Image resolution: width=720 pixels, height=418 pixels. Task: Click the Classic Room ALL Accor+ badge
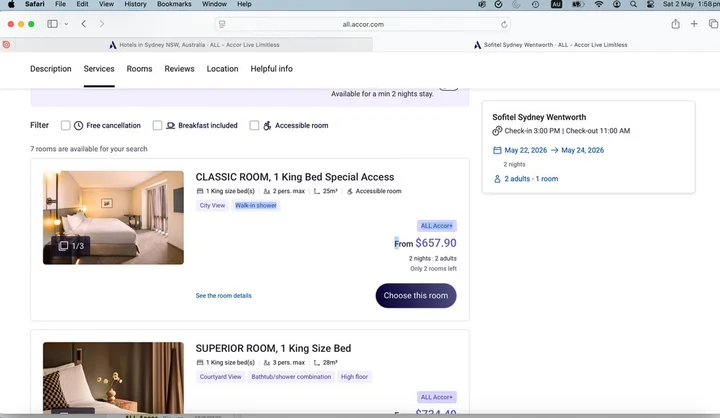(x=437, y=226)
